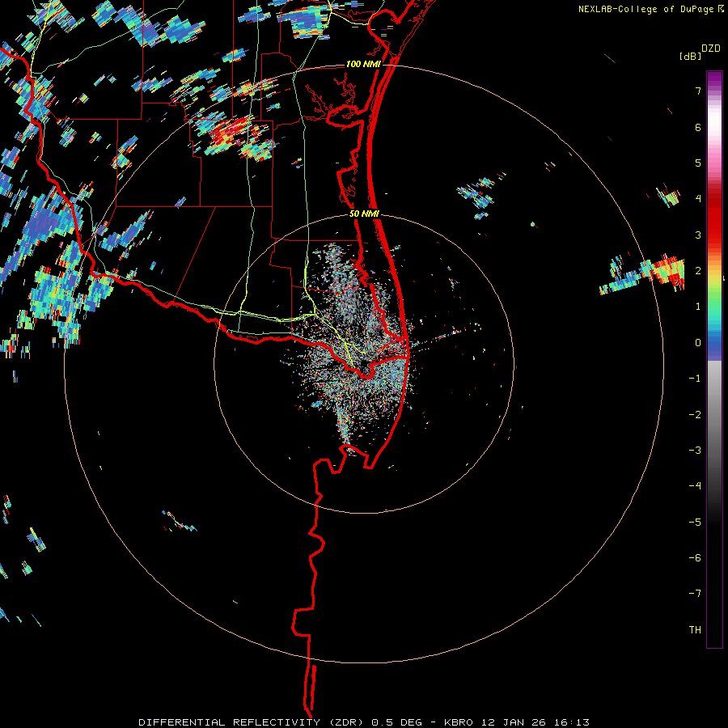
Task: Click the 4 value on color scale
Action: point(698,199)
